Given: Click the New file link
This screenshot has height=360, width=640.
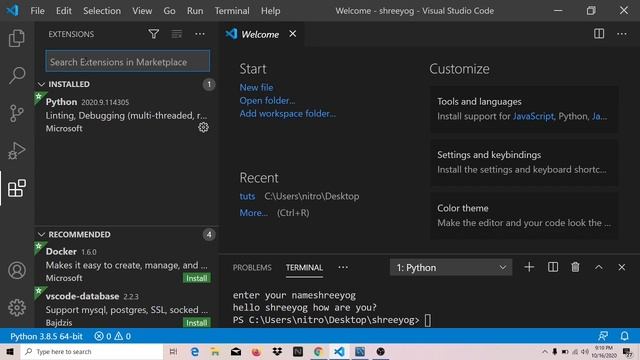Looking at the screenshot, I should point(256,87).
